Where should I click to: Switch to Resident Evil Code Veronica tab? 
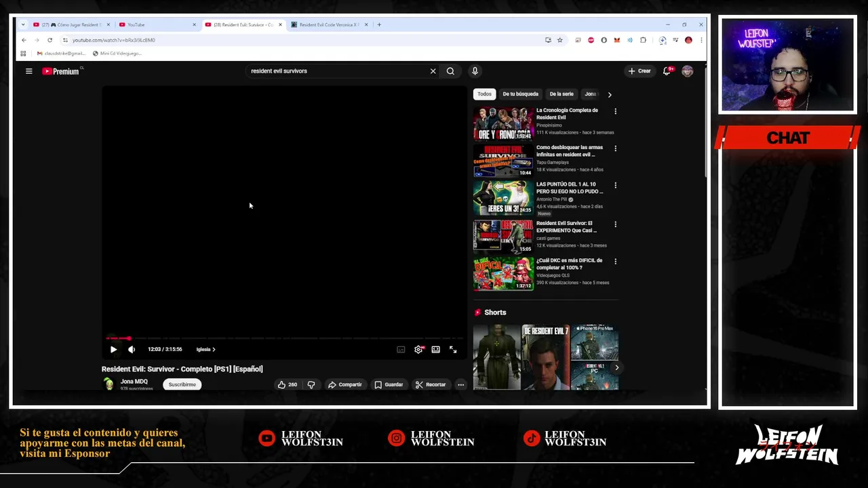pos(328,24)
